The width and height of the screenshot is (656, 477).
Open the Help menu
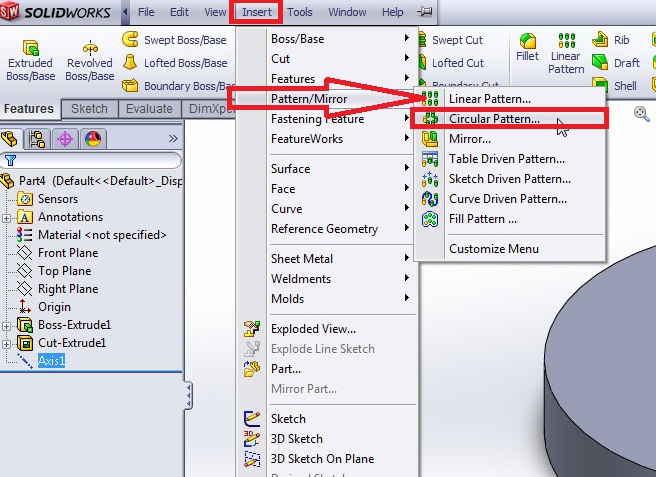(392, 12)
